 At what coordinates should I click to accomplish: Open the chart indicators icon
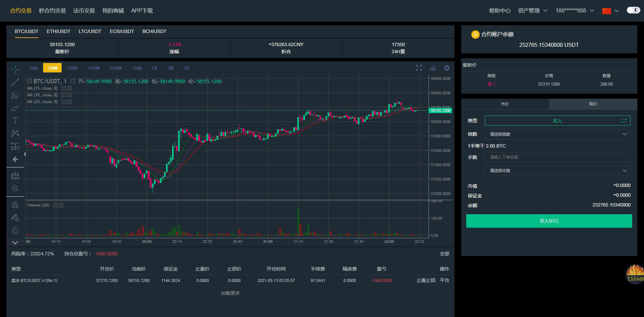pyautogui.click(x=433, y=68)
